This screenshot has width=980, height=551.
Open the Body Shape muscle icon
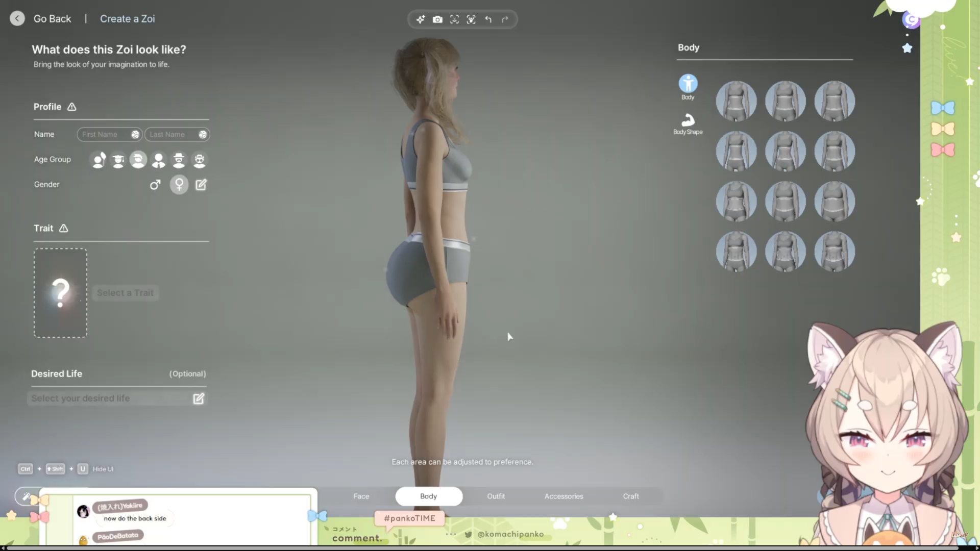[688, 121]
